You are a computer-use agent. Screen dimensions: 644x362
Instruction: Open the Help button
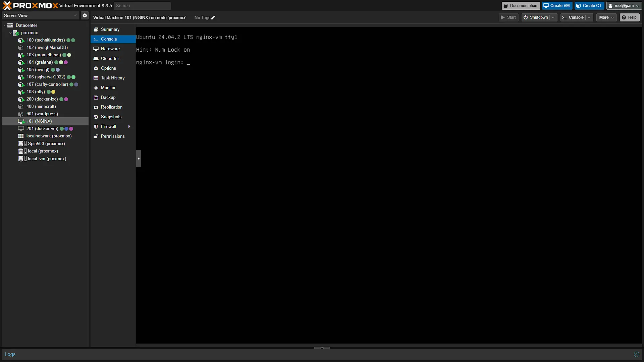coord(629,17)
